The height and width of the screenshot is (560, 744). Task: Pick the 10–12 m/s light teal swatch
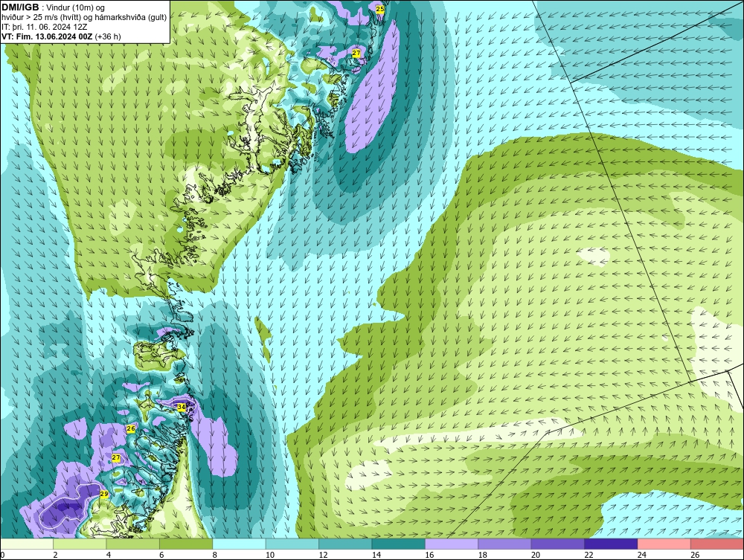click(x=292, y=544)
